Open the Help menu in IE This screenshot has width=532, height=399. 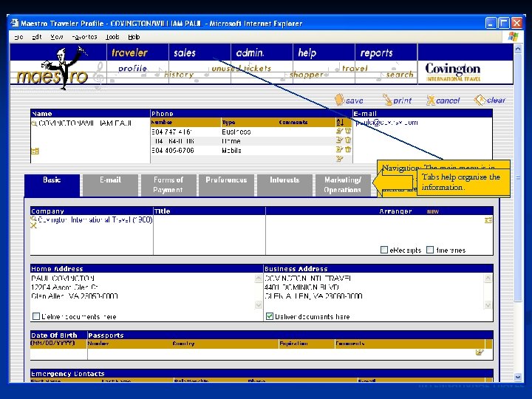pyautogui.click(x=134, y=37)
